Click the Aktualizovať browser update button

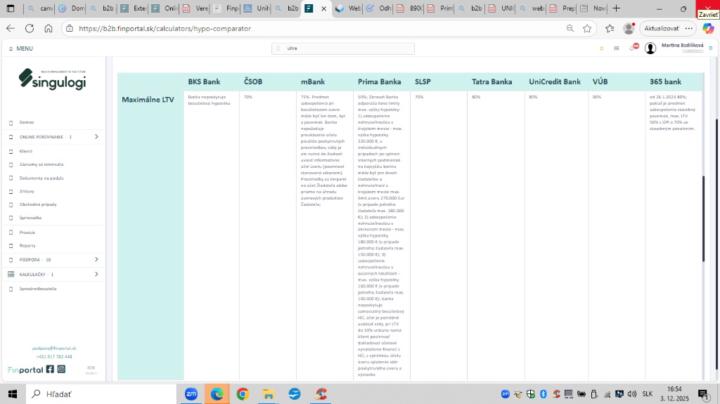point(661,28)
